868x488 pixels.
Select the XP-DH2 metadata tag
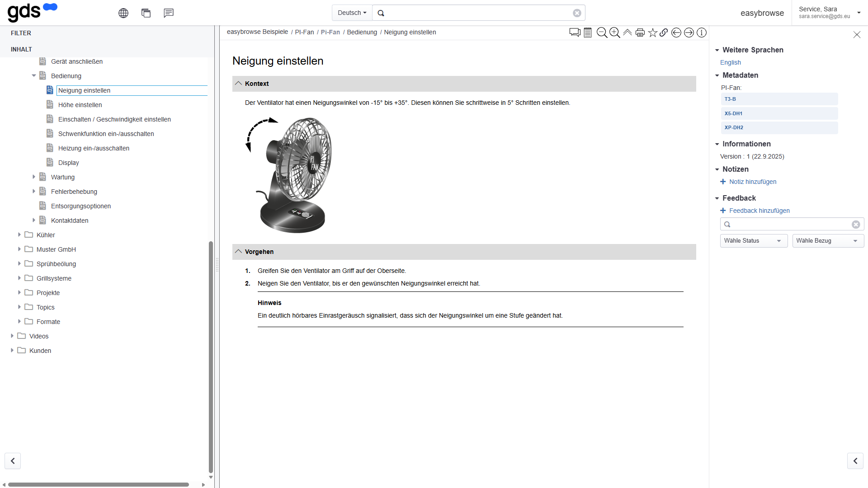pos(779,127)
